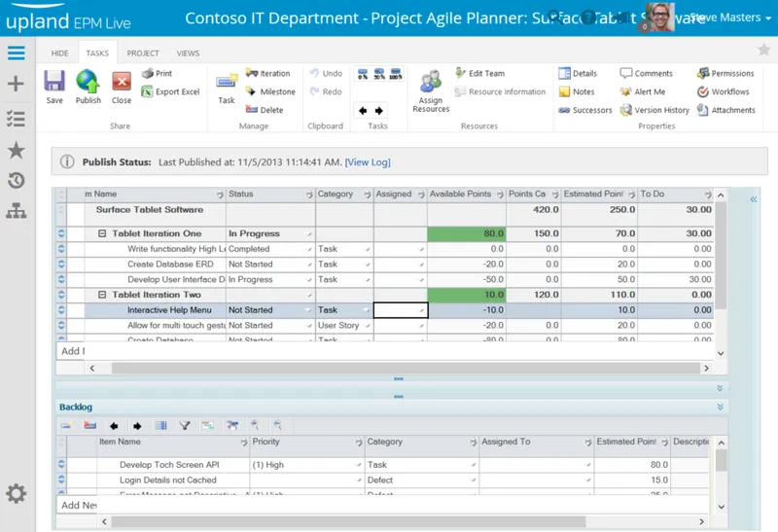
Task: Open Category dropdown for Interactive Help Menu
Action: [x=367, y=310]
